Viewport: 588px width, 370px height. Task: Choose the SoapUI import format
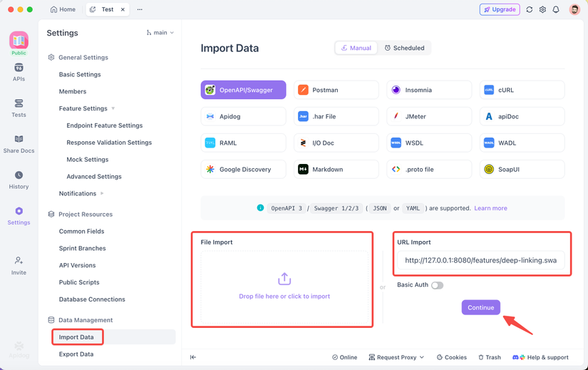pyautogui.click(x=522, y=169)
